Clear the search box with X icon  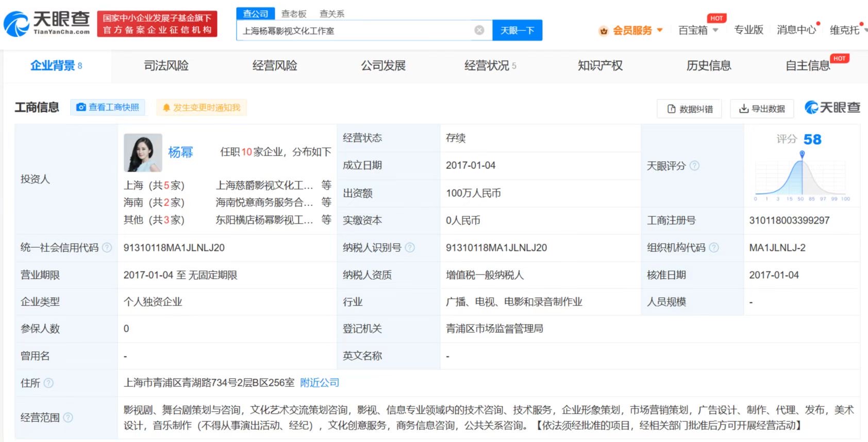[479, 30]
